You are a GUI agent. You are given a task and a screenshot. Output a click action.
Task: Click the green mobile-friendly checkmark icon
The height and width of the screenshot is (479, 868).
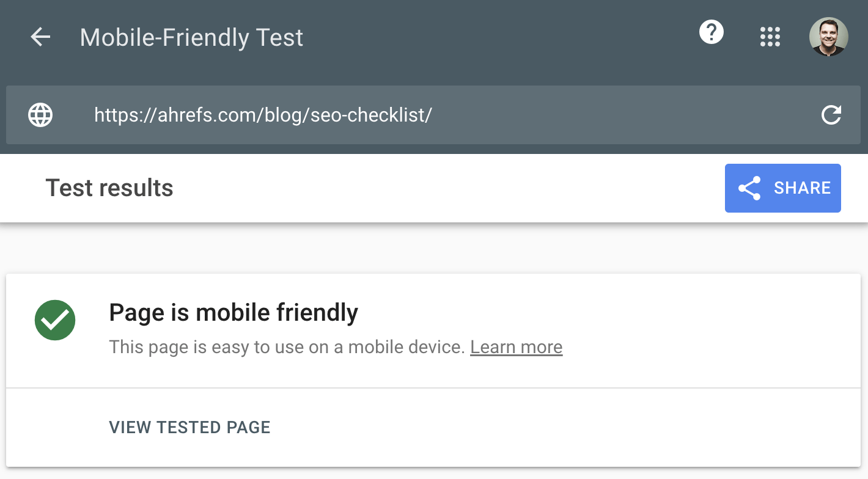click(x=54, y=320)
